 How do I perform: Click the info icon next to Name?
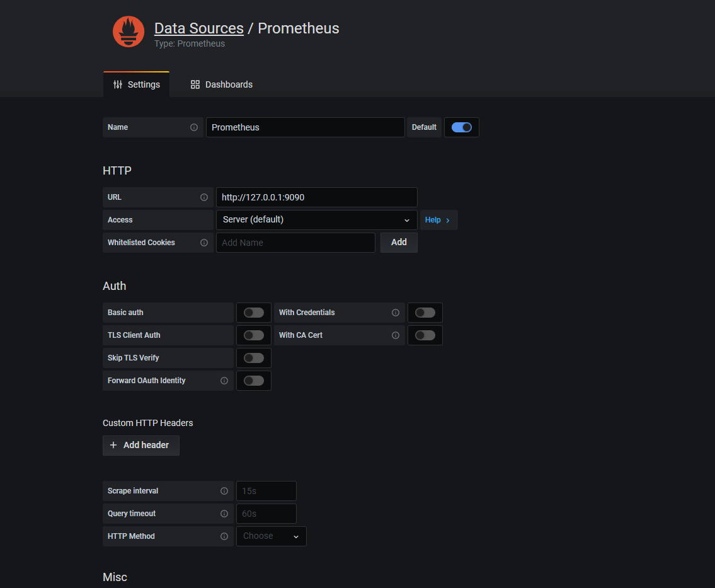(194, 127)
